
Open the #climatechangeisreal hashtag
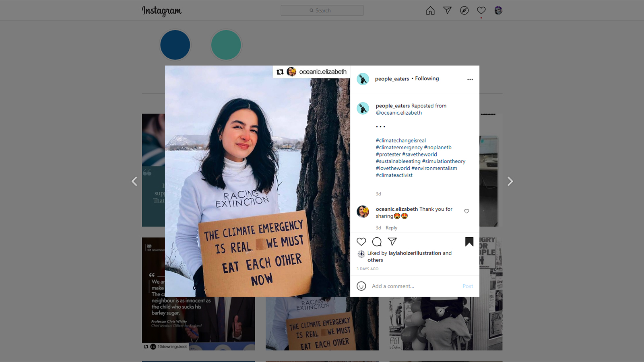click(x=400, y=140)
